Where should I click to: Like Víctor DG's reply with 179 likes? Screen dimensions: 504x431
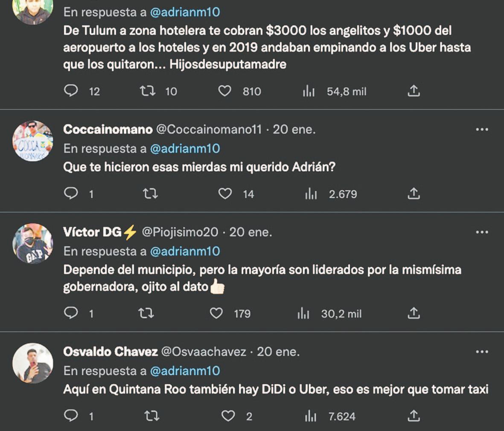point(216,314)
